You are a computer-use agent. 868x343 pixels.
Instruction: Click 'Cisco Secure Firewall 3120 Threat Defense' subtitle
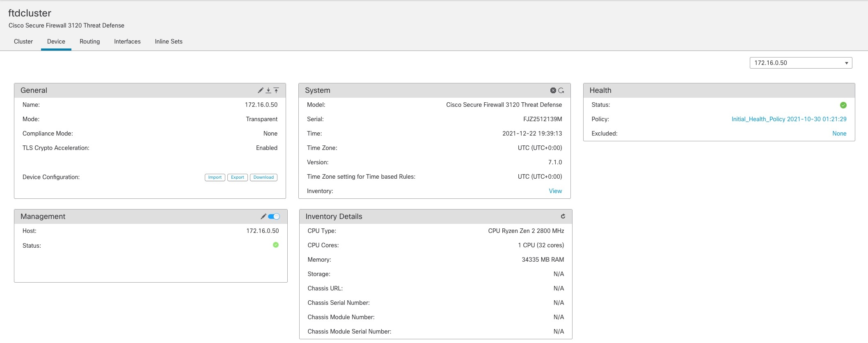click(66, 25)
